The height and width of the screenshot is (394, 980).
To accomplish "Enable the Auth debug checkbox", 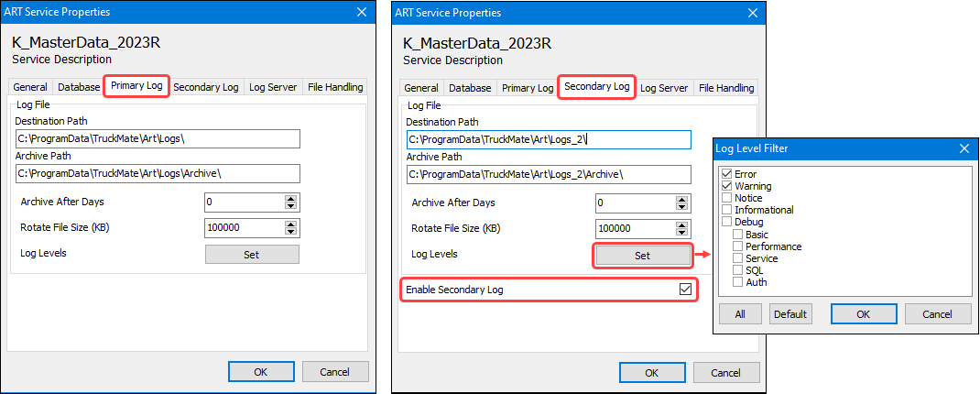I will (738, 282).
